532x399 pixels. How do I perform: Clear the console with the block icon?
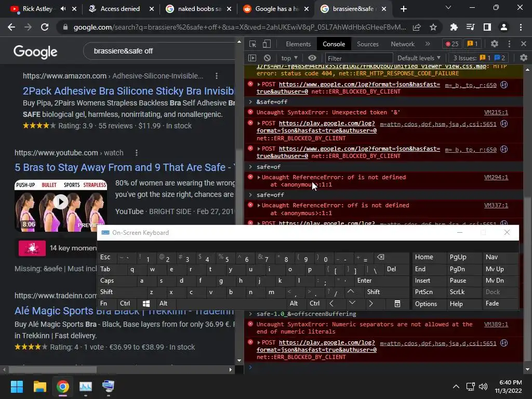pyautogui.click(x=268, y=58)
